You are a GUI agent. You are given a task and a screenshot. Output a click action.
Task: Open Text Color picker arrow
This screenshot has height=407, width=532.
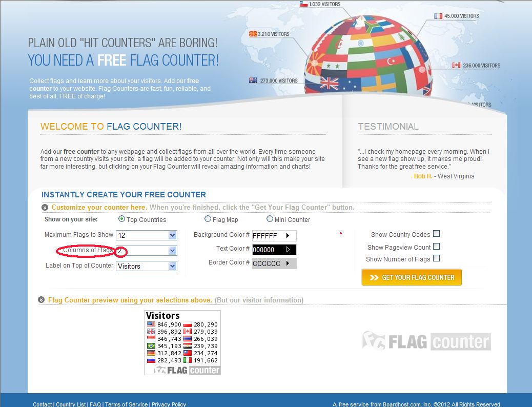pyautogui.click(x=288, y=250)
